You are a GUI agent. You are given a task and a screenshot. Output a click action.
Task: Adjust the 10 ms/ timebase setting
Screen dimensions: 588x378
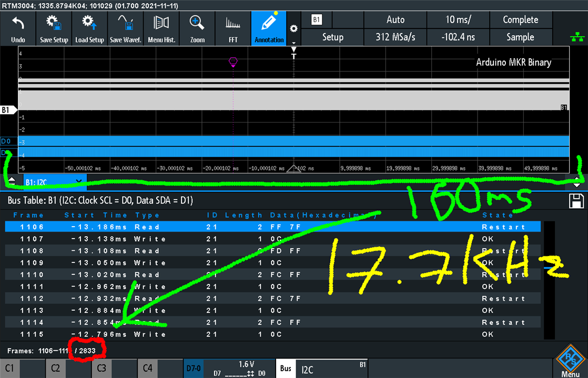click(x=458, y=19)
